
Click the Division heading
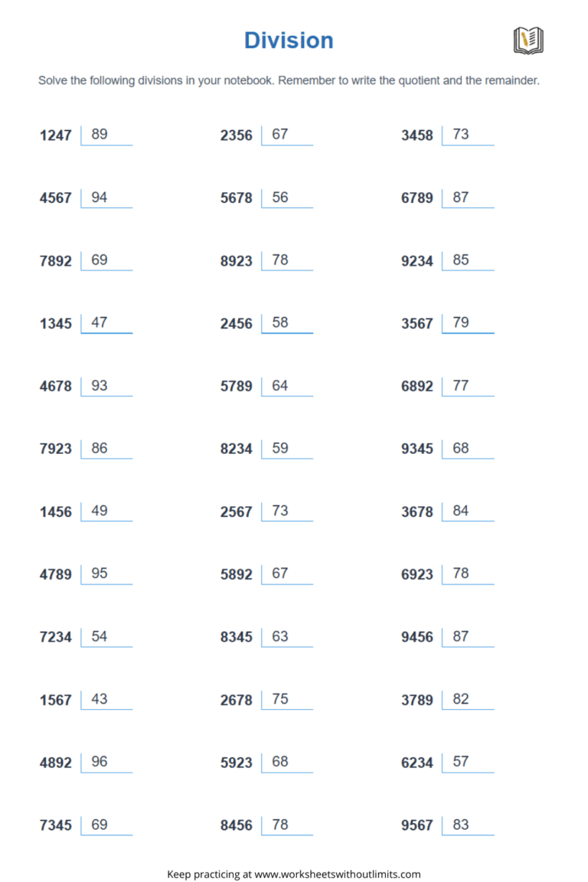pyautogui.click(x=289, y=40)
